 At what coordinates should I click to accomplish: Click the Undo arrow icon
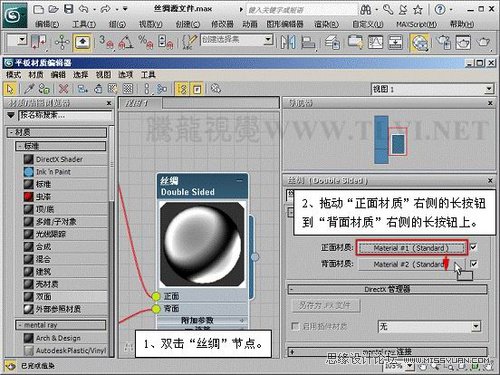84,9
